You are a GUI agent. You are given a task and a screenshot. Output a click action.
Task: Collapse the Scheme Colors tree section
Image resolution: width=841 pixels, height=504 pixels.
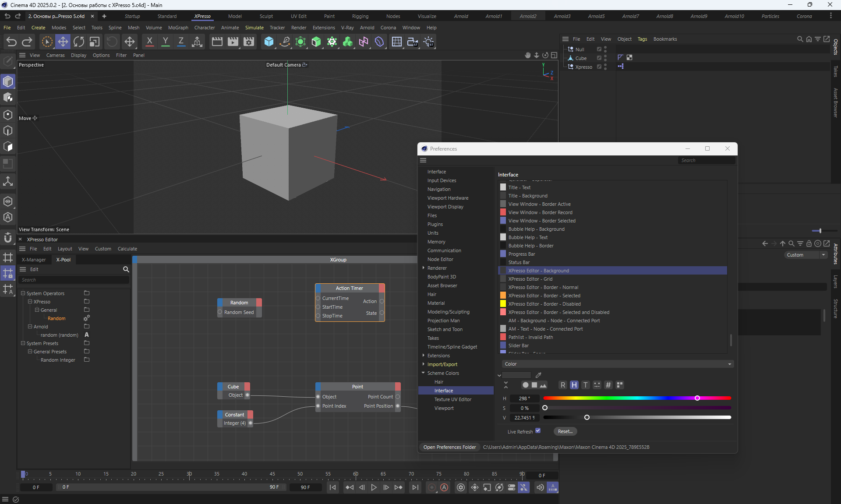[x=423, y=373]
